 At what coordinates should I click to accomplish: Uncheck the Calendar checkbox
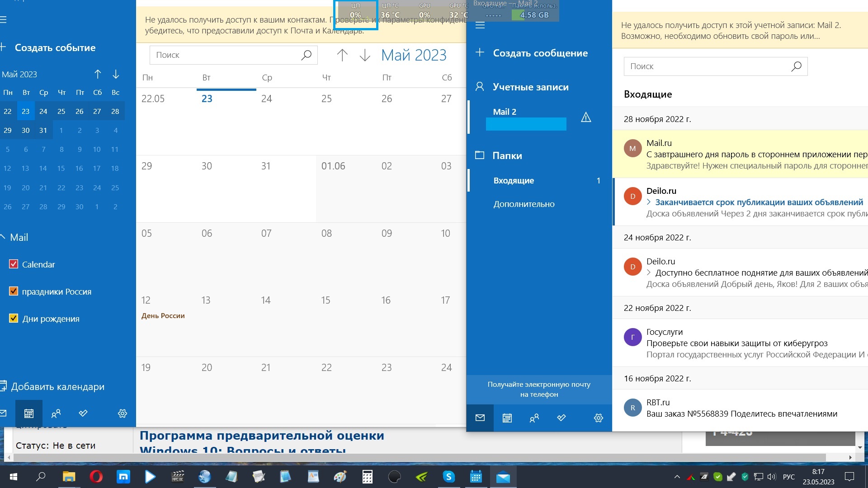[x=14, y=264]
